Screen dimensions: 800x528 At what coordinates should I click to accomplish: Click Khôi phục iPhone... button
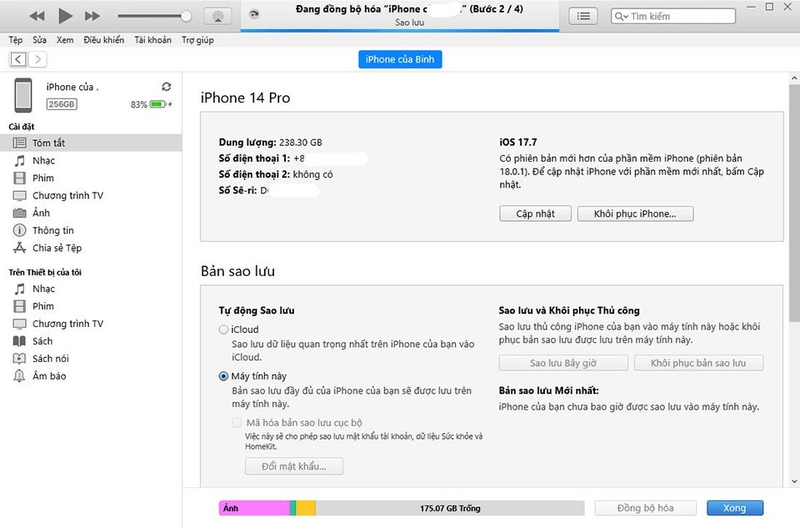[x=635, y=214]
